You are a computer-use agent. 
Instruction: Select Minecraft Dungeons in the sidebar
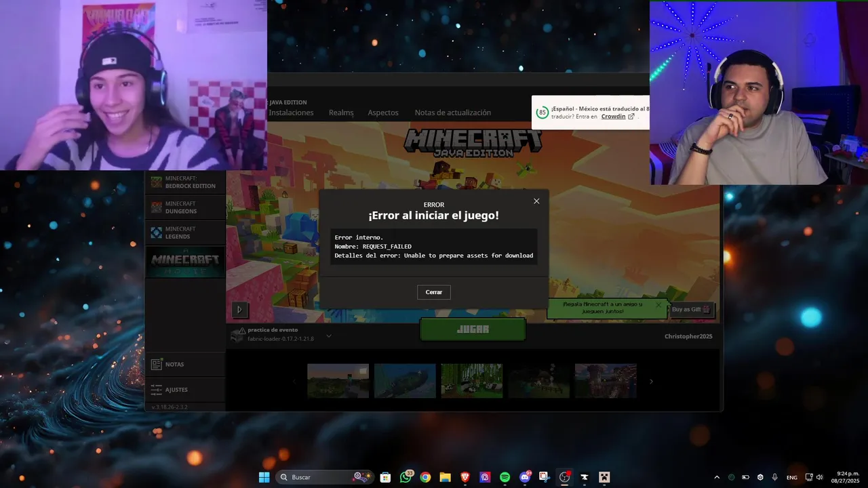185,207
